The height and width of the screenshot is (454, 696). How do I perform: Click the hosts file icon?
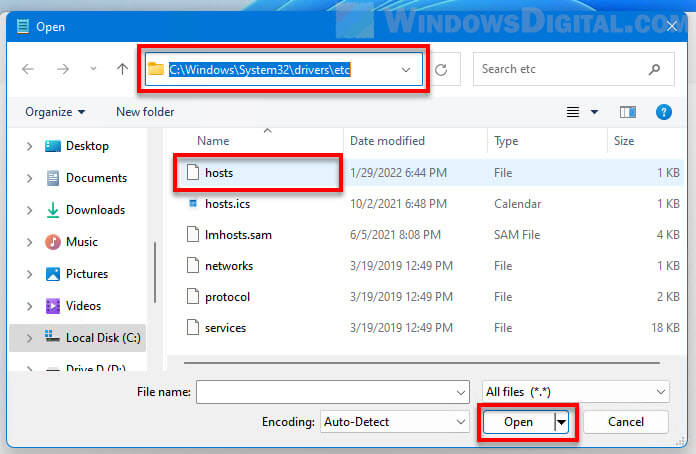193,172
